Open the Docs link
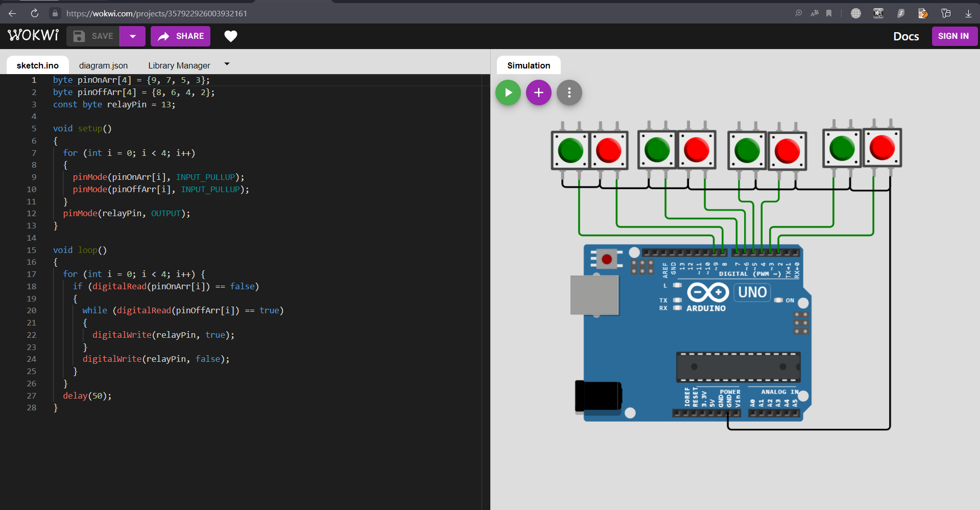 coord(906,36)
